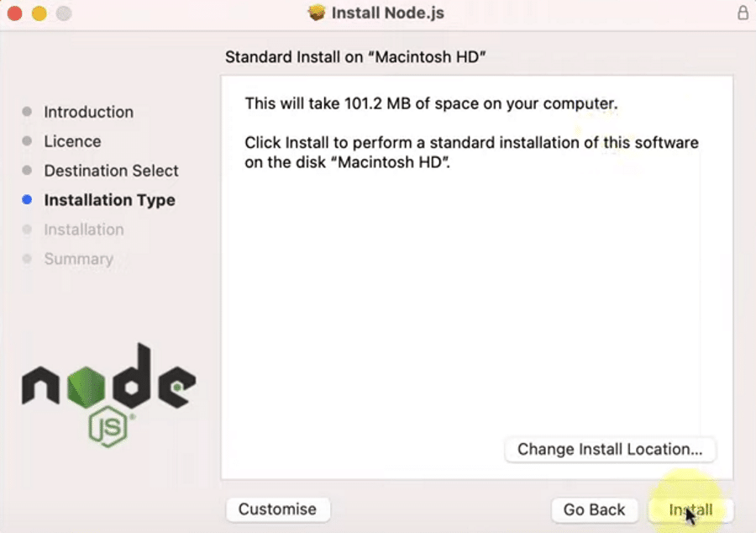
Task: Click the Installation sidebar entry
Action: (x=84, y=230)
